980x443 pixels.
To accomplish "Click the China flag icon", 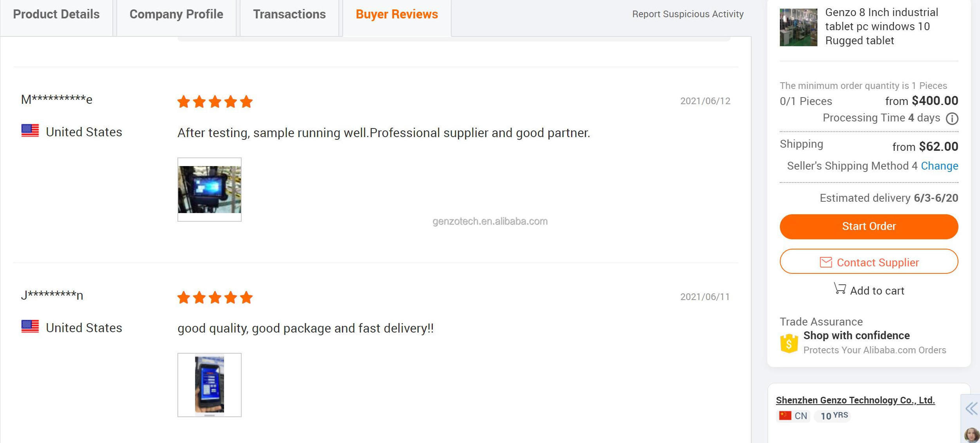I will tap(785, 416).
